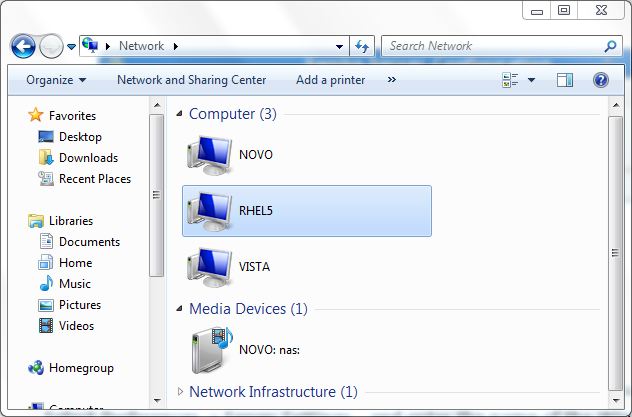Select the Network Infrastructure (1) header
This screenshot has width=632, height=417.
(273, 392)
